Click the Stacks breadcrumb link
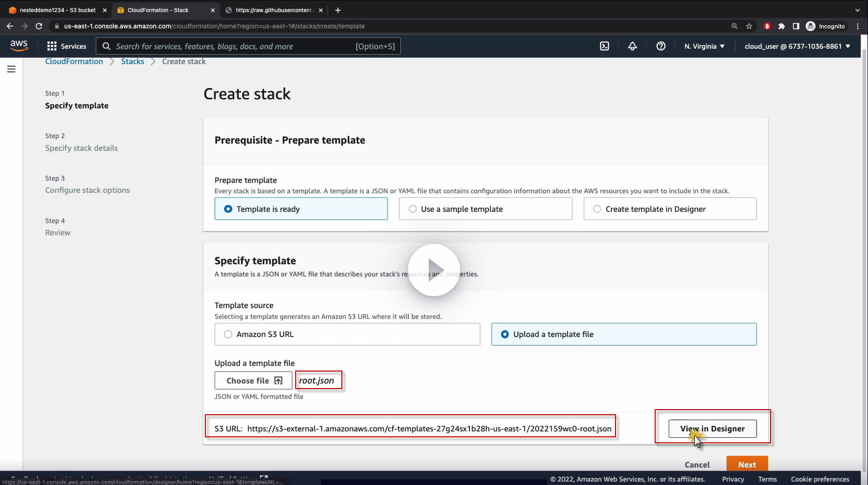The image size is (868, 485). coord(133,61)
